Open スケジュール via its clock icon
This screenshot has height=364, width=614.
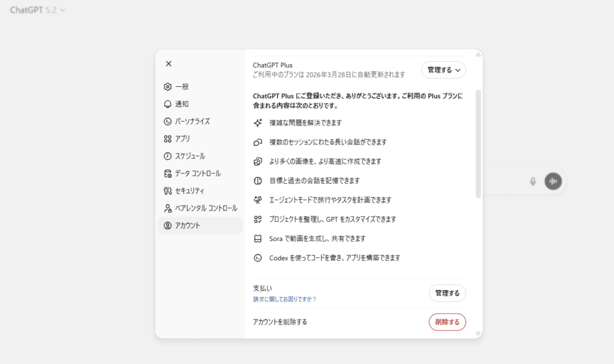(168, 157)
